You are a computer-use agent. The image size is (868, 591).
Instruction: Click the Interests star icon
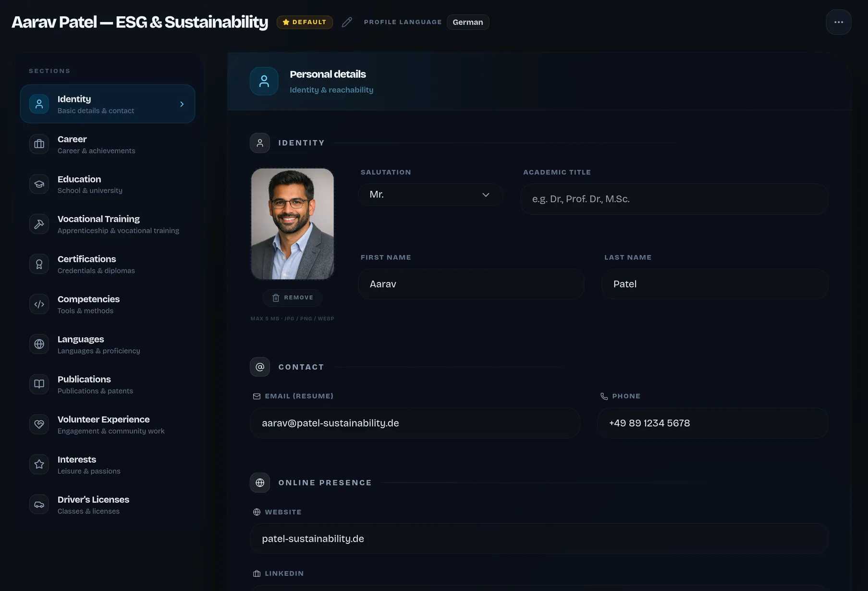[39, 464]
